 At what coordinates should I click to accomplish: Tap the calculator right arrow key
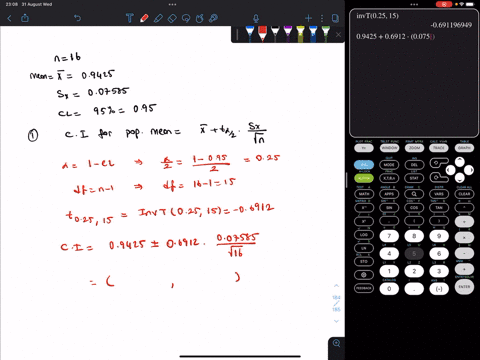click(x=469, y=170)
